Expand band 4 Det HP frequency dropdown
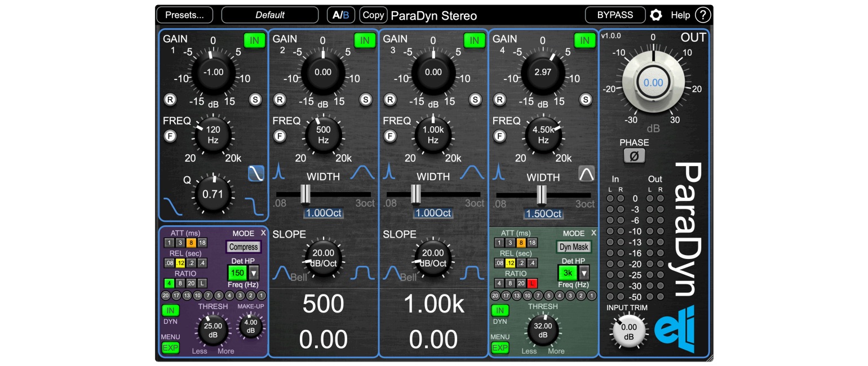Screen dimensions: 868x366 click(584, 273)
